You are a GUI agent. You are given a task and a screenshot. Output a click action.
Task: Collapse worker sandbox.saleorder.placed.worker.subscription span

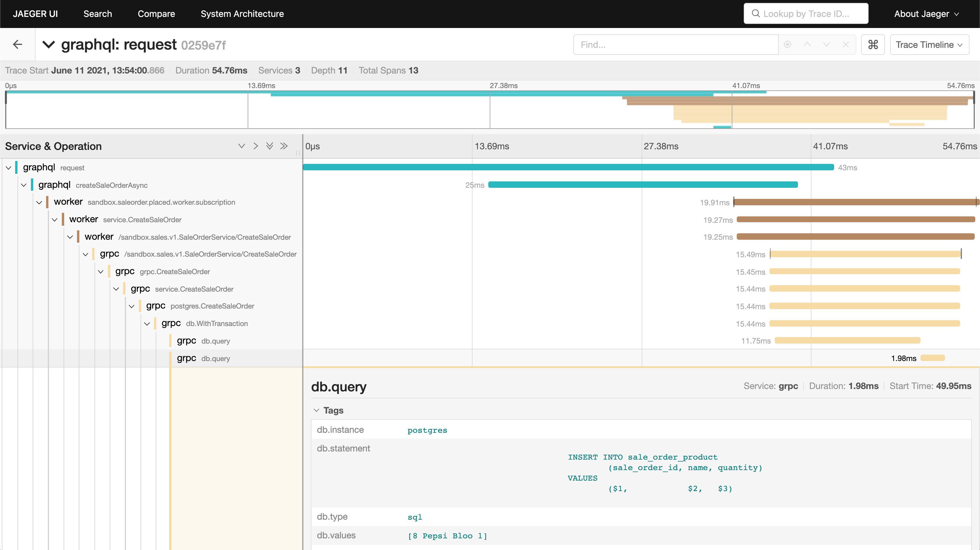(x=39, y=202)
